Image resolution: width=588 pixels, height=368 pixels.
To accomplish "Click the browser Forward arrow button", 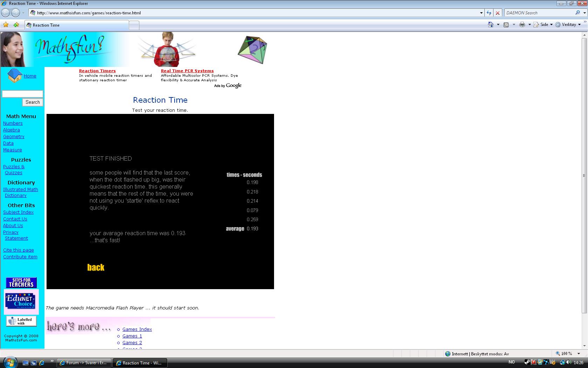I will coord(15,13).
